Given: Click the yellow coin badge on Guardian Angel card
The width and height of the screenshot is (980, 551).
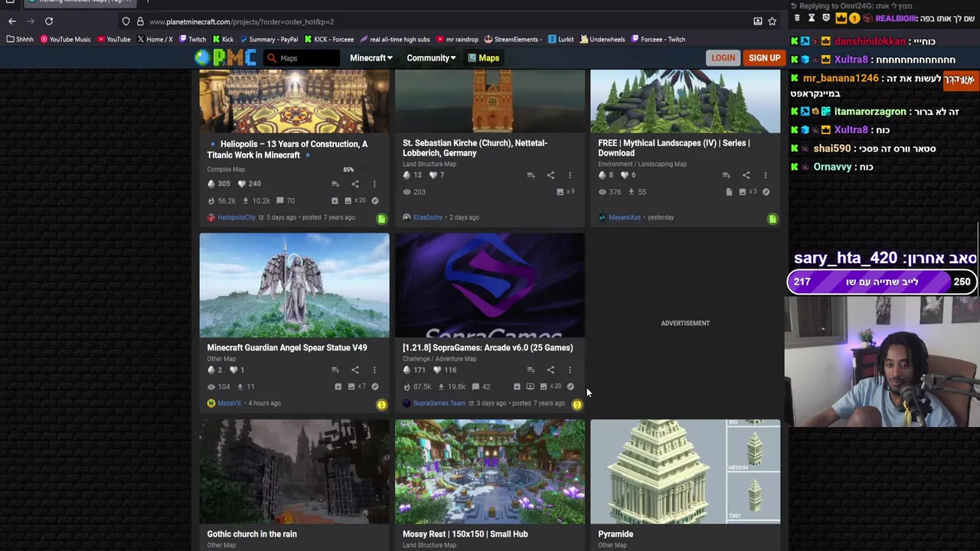Looking at the screenshot, I should pyautogui.click(x=381, y=405).
